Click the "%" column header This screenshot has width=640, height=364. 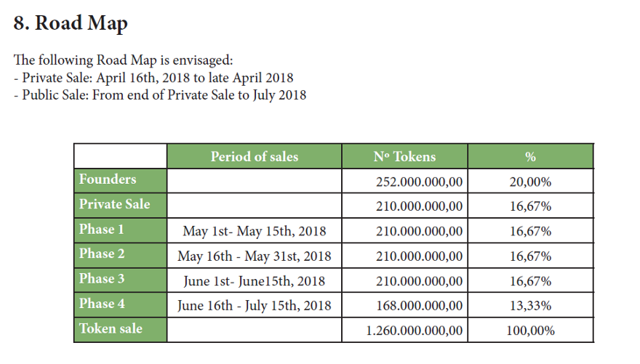pos(530,156)
